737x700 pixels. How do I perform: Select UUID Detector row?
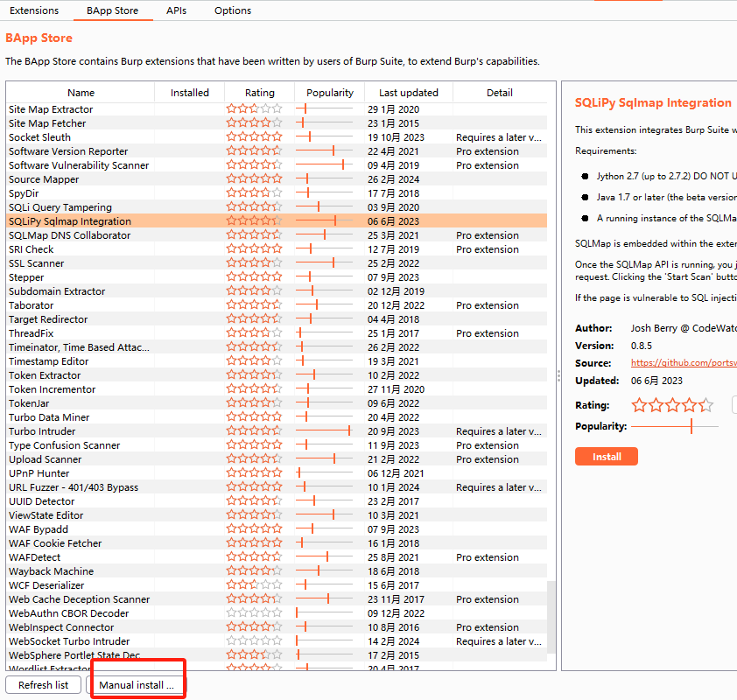click(x=277, y=501)
